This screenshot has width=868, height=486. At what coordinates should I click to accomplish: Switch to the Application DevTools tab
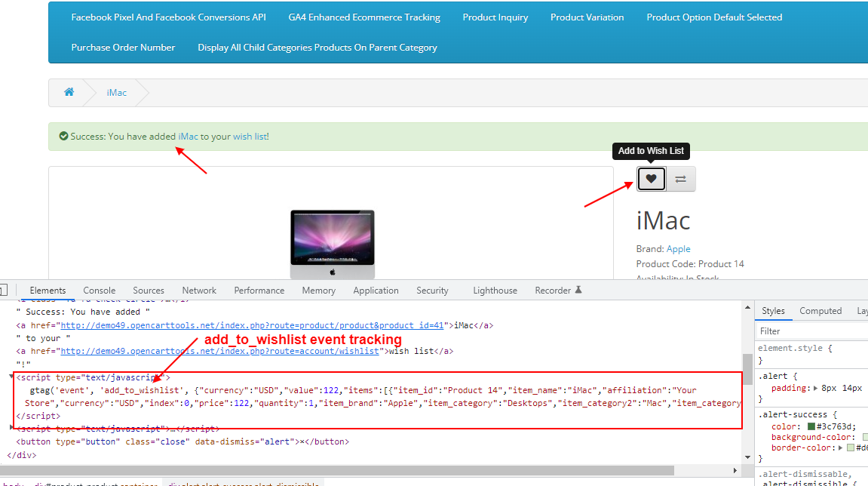376,291
